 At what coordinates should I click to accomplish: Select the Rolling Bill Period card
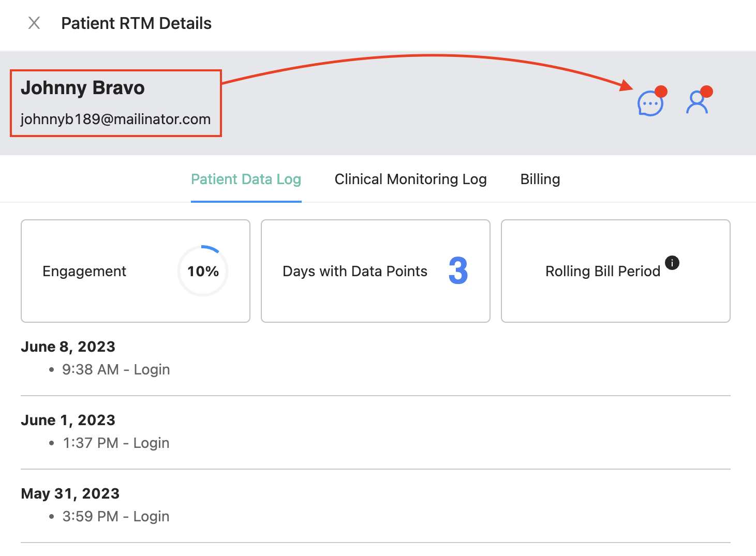(616, 271)
